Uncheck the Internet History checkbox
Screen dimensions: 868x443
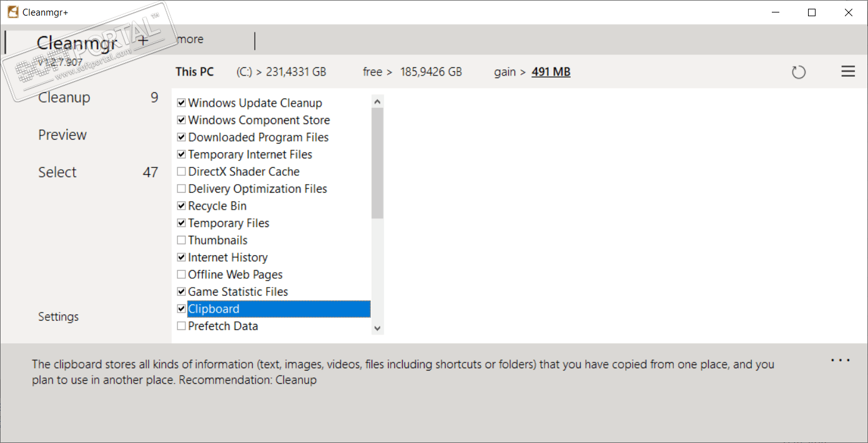182,258
